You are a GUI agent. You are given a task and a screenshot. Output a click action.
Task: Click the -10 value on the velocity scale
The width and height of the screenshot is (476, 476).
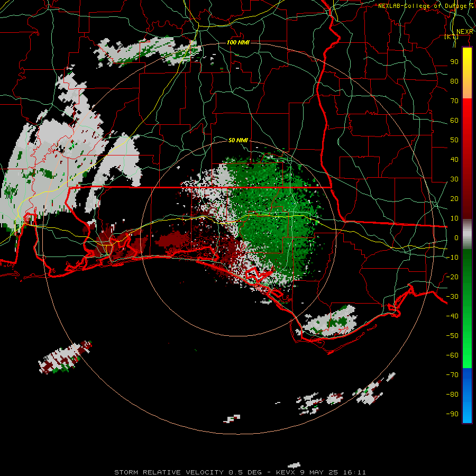tap(452, 258)
